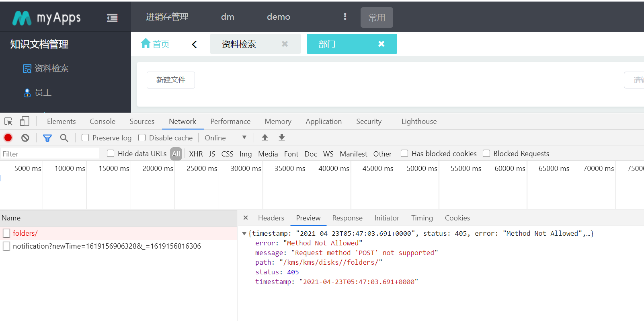
Task: Open 资料检索 in the sidebar
Action: (x=45, y=68)
